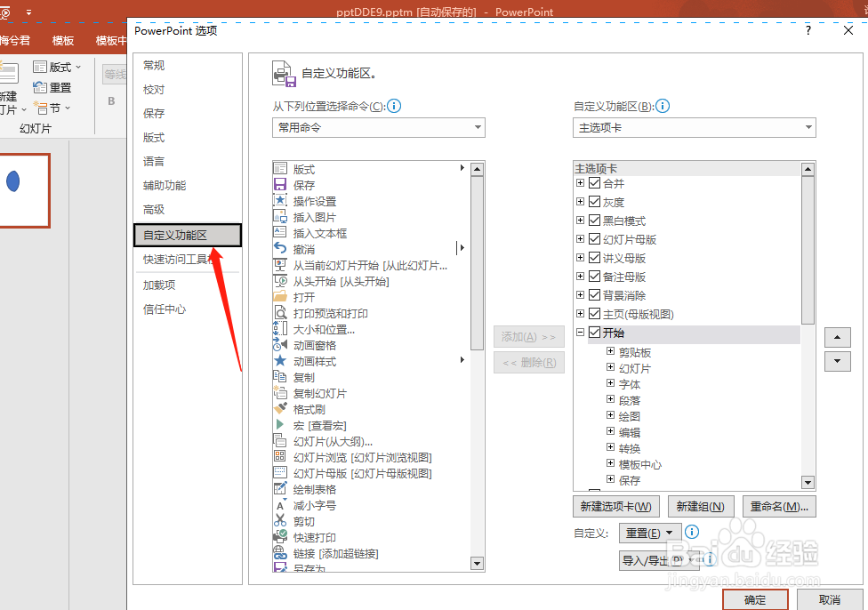
Task: Expand the 模板中心 group node
Action: pos(610,463)
